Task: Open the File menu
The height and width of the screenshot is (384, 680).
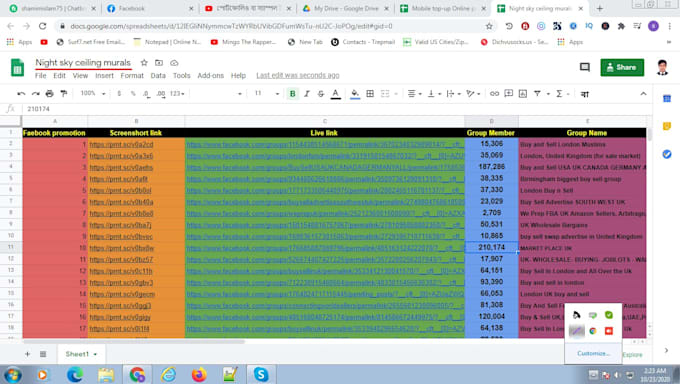Action: point(40,75)
